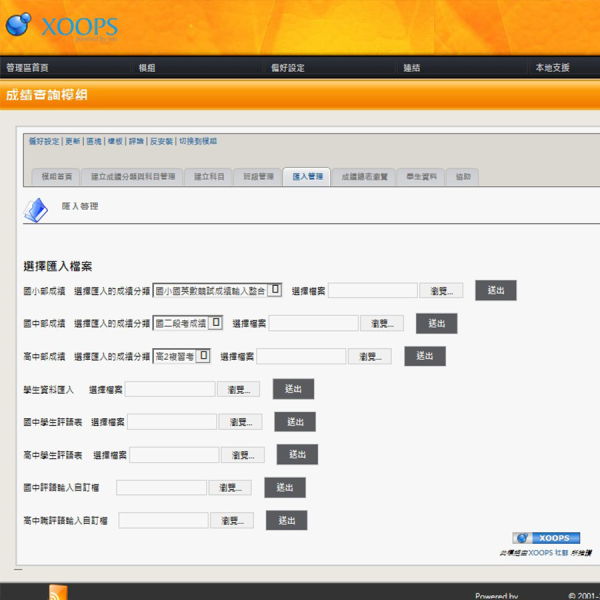Click the blue folder icon beside 匯入管理
This screenshot has width=600, height=600.
[36, 210]
